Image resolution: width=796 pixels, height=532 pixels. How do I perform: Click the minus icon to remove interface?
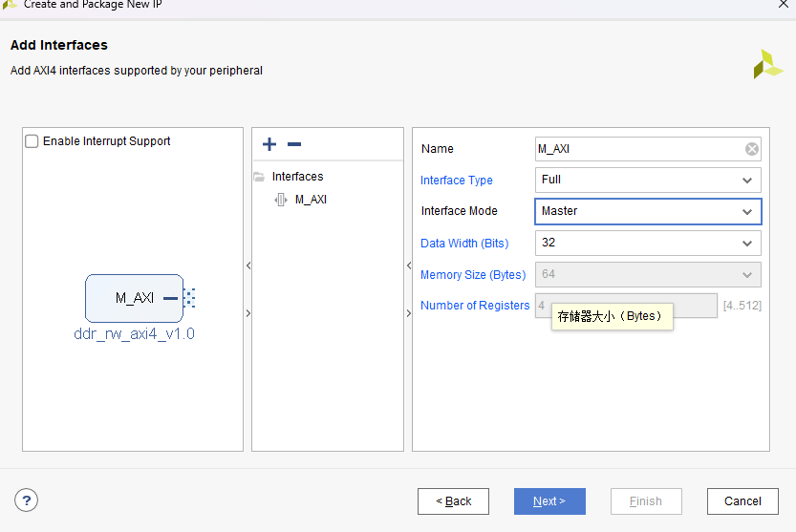click(x=294, y=144)
